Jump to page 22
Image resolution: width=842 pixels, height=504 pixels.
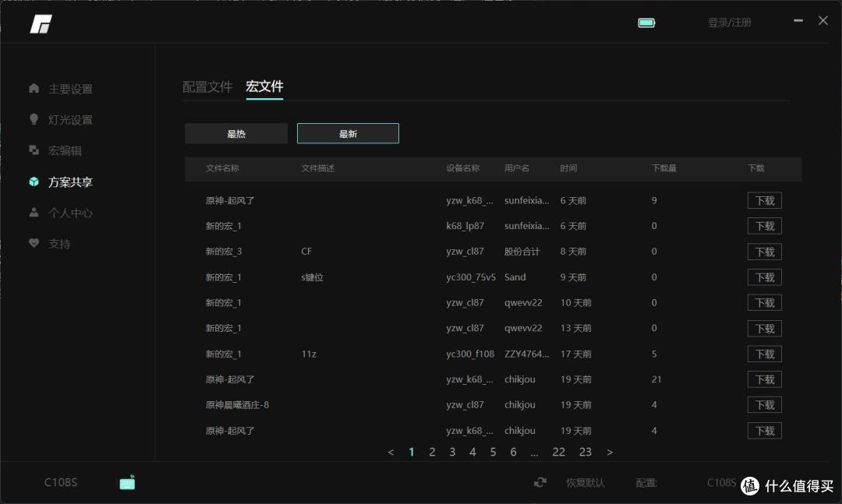558,453
